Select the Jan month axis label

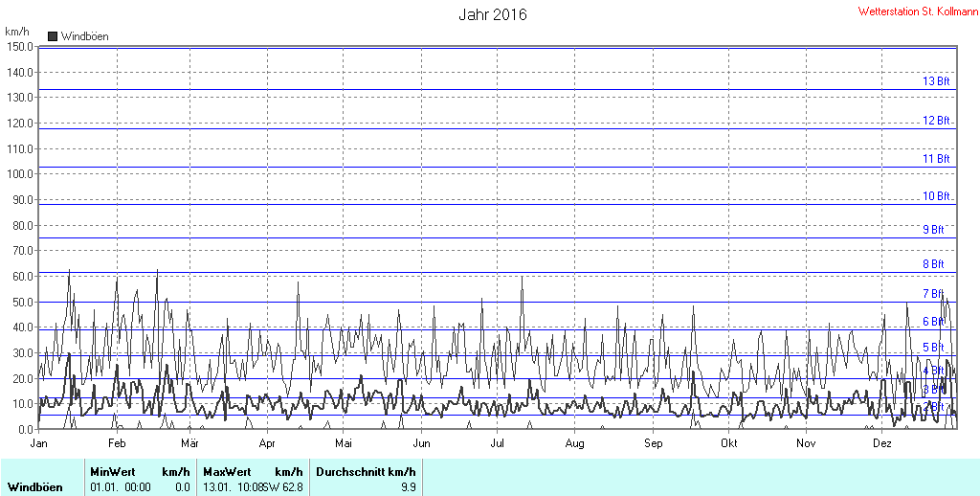click(x=38, y=443)
